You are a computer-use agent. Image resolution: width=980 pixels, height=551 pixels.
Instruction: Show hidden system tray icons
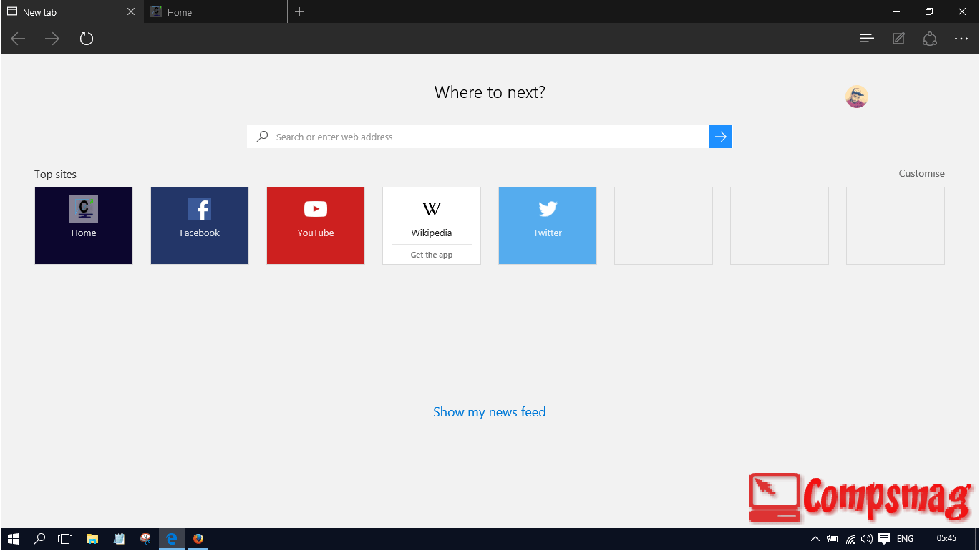pos(815,539)
